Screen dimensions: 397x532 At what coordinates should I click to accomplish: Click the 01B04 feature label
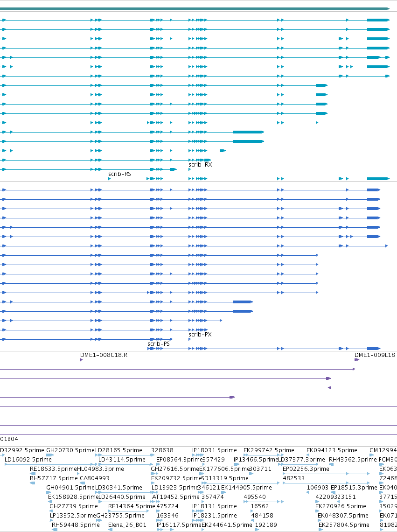coord(9,439)
